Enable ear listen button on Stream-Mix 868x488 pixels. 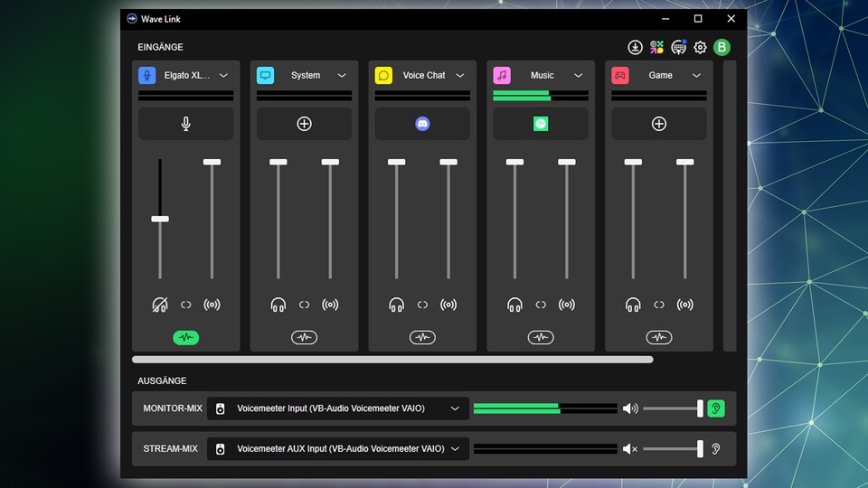[716, 449]
